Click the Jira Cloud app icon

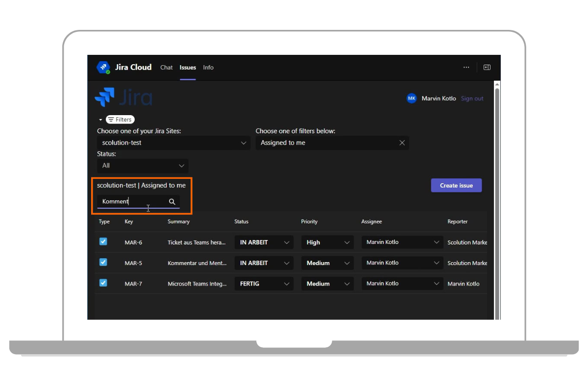103,68
